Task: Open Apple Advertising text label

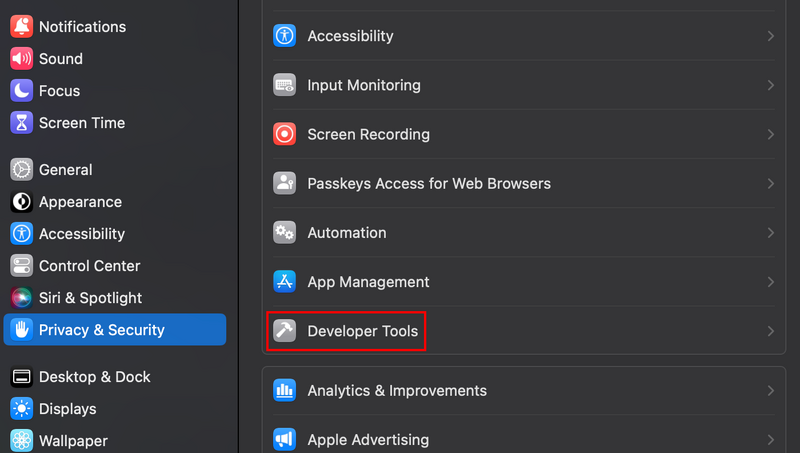Action: click(x=368, y=440)
